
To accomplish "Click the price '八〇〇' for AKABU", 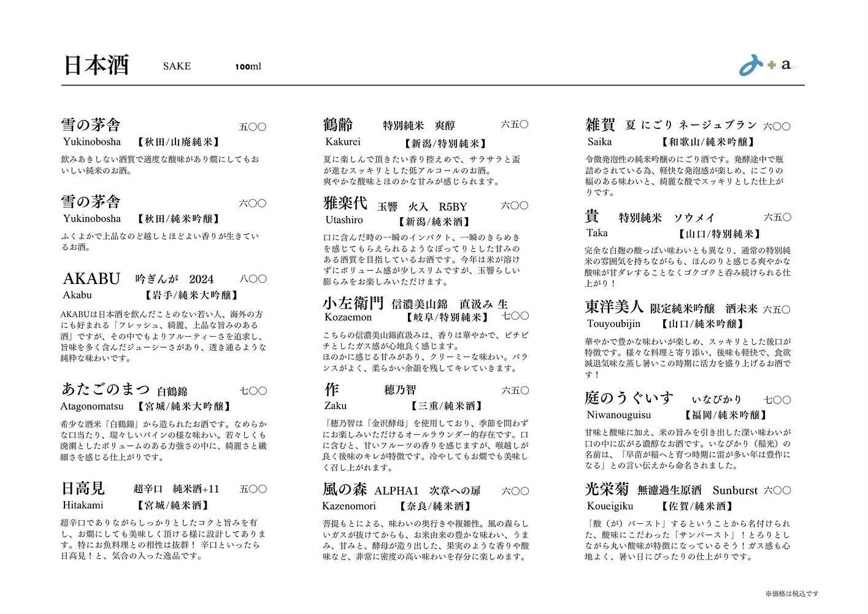I will [x=253, y=280].
